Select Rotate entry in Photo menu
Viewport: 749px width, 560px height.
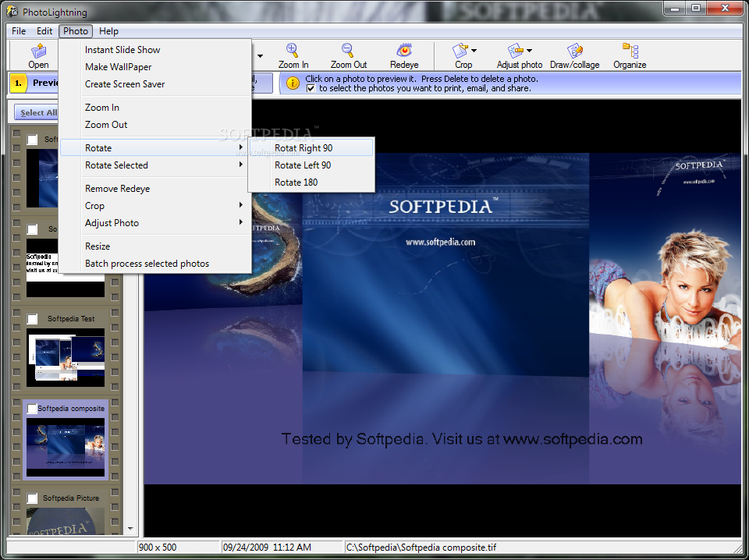[x=155, y=148]
